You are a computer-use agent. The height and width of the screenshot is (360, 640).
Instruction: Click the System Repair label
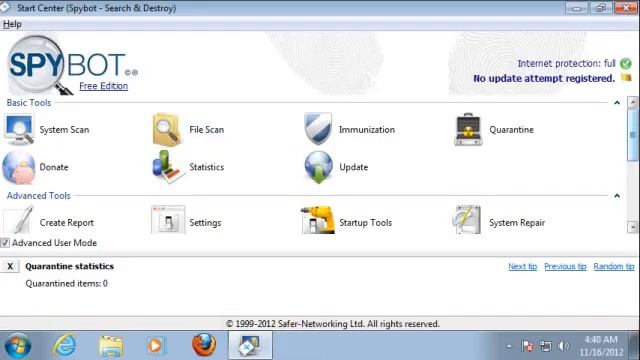pos(517,223)
